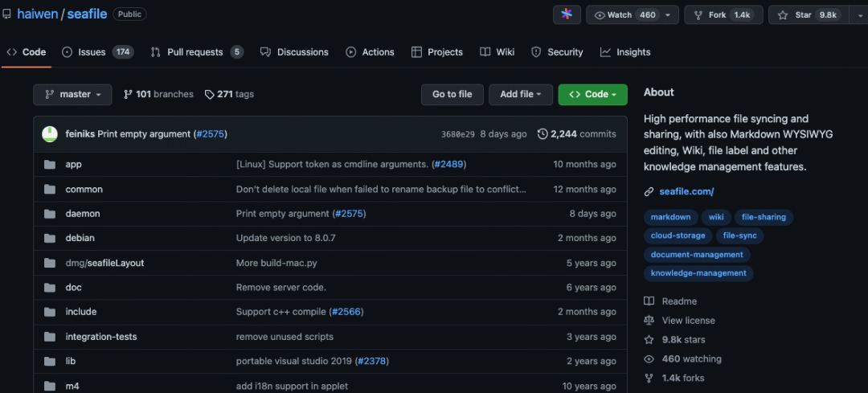This screenshot has width=868, height=393.
Task: Open the Watch dropdown button
Action: [x=633, y=15]
